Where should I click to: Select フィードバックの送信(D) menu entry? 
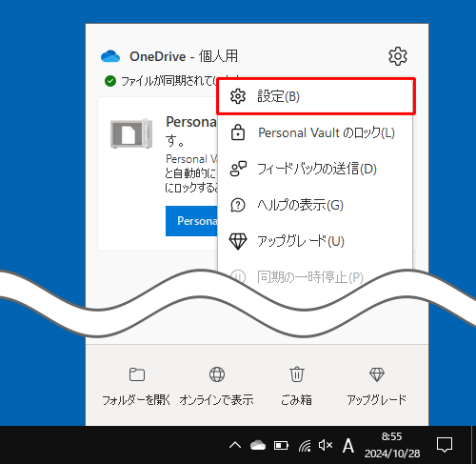tap(315, 169)
